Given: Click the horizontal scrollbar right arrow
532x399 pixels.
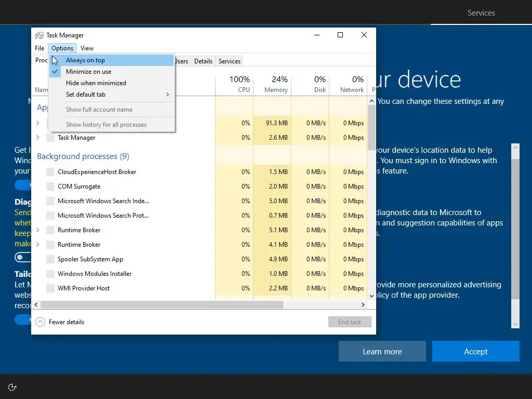Looking at the screenshot, I should coord(363,305).
